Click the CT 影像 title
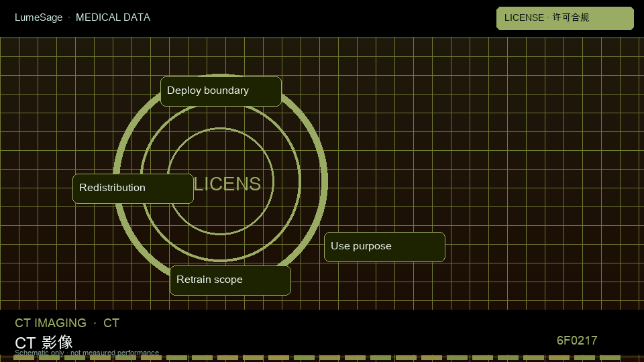644x362 pixels. click(x=44, y=343)
